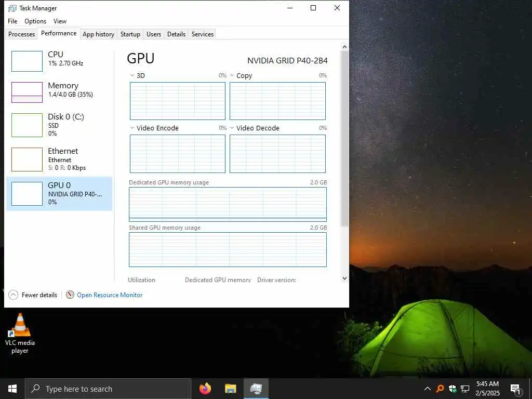Click the Dedicated GPU memory usage graph
The image size is (532, 399).
pos(228,204)
